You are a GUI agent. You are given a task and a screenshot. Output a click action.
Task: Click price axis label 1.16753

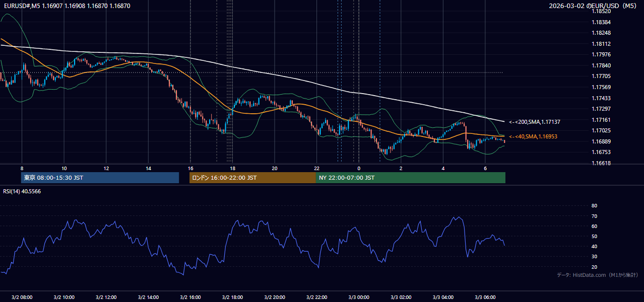tap(601, 152)
